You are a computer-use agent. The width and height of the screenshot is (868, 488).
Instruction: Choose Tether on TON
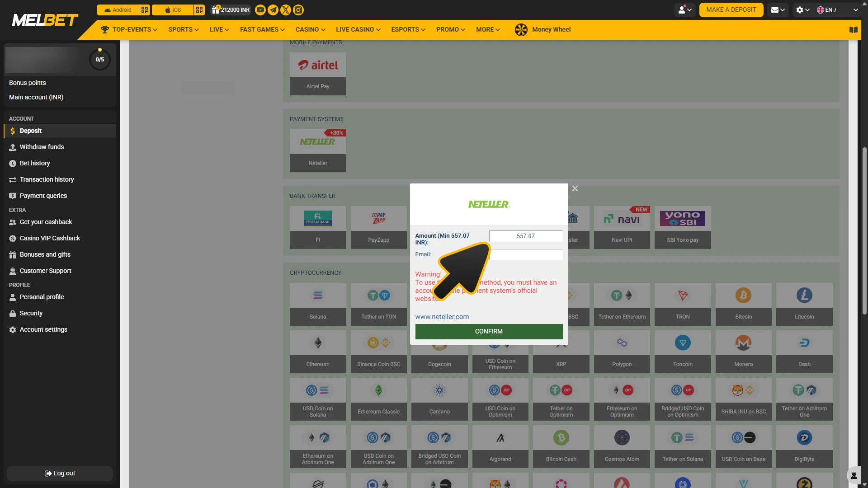379,304
